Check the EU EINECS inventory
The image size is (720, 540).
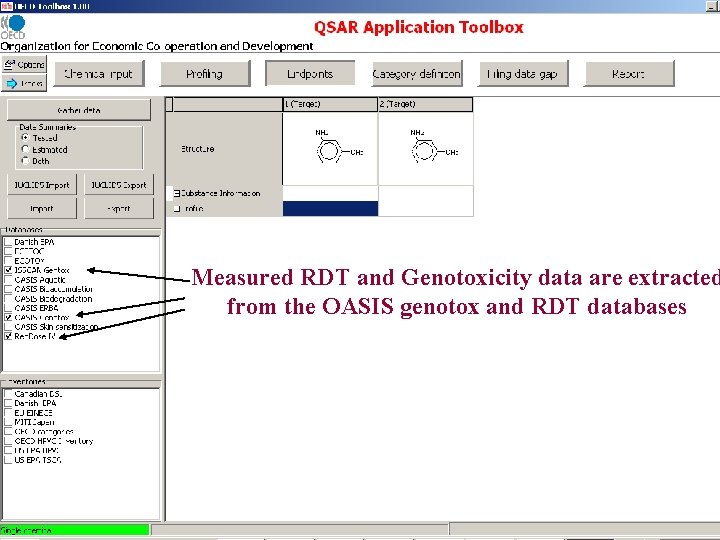(8, 412)
